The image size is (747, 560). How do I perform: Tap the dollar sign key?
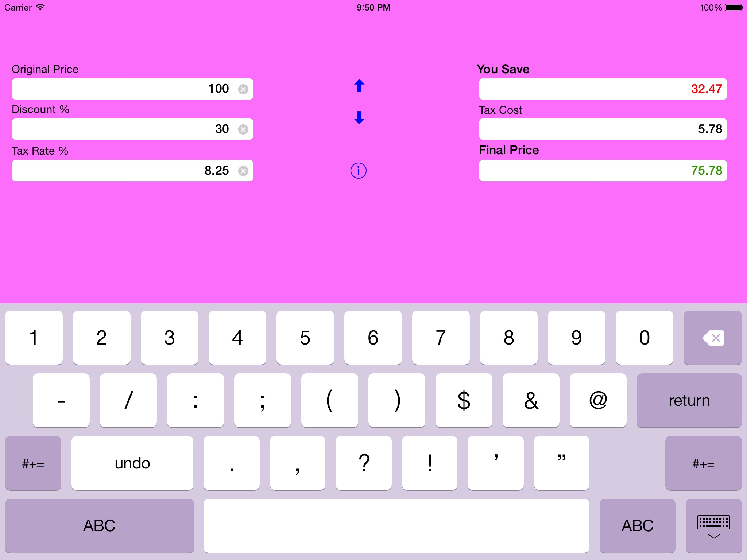pyautogui.click(x=464, y=400)
